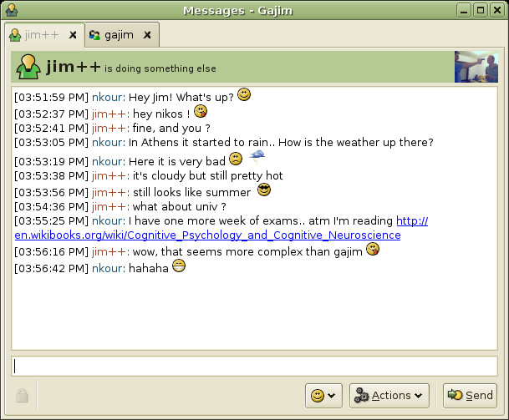
Task: Click message "fine, and you ?"
Action: [x=171, y=128]
